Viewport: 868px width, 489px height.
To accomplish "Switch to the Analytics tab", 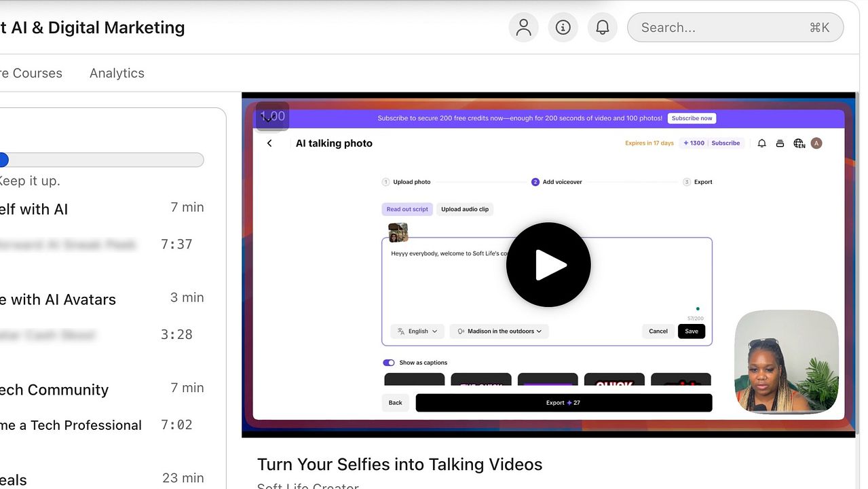I will coord(117,73).
